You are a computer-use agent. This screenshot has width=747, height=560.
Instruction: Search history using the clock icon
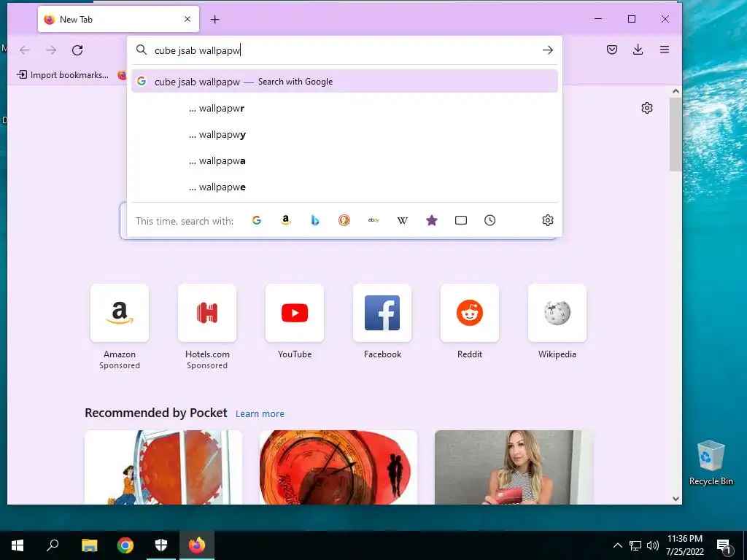(489, 220)
